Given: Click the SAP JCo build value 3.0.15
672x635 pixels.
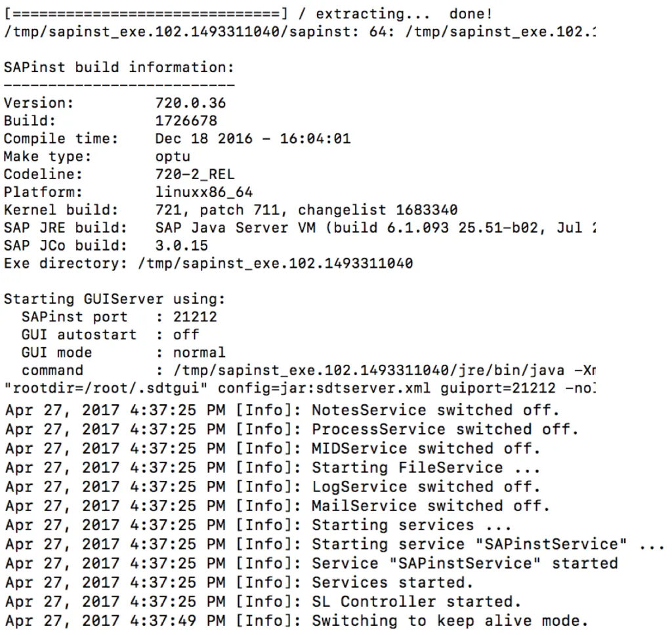Looking at the screenshot, I should [181, 245].
